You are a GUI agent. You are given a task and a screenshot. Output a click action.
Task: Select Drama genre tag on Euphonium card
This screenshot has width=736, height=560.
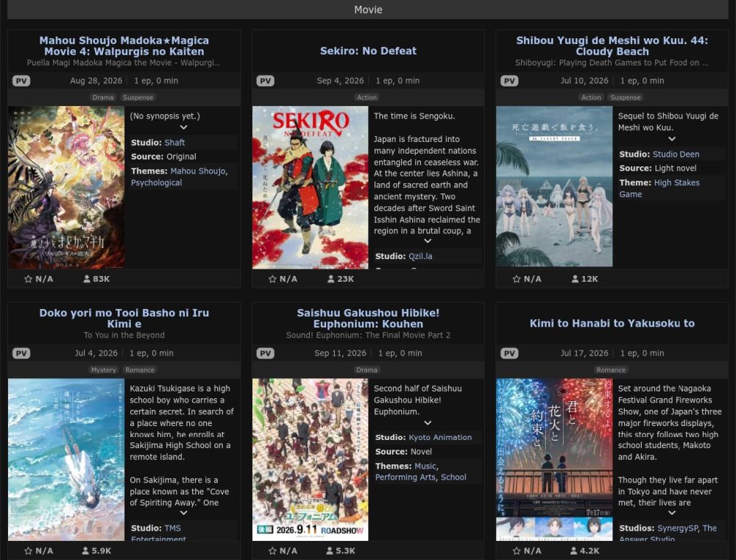(x=367, y=370)
